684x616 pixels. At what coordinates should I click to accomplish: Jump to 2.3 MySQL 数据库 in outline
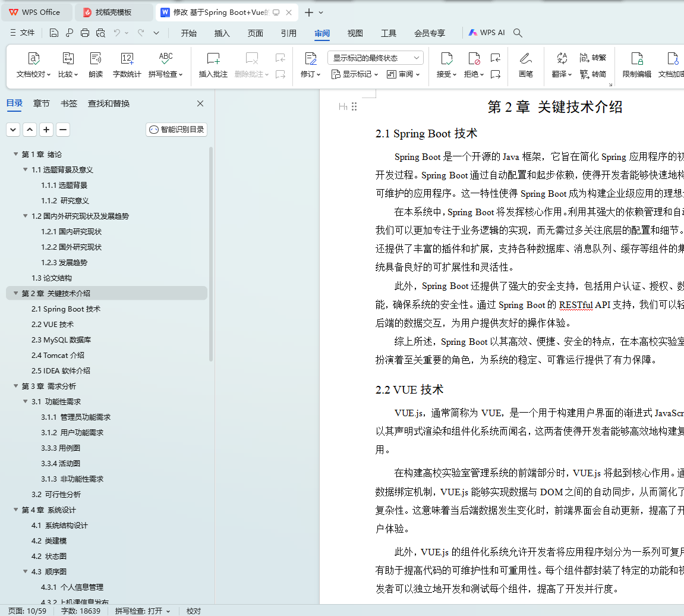(x=61, y=340)
